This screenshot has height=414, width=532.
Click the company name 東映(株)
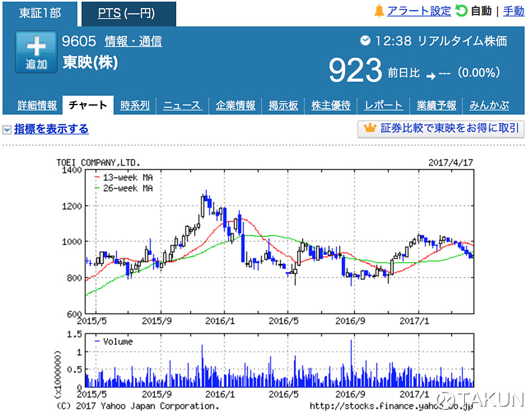point(90,62)
